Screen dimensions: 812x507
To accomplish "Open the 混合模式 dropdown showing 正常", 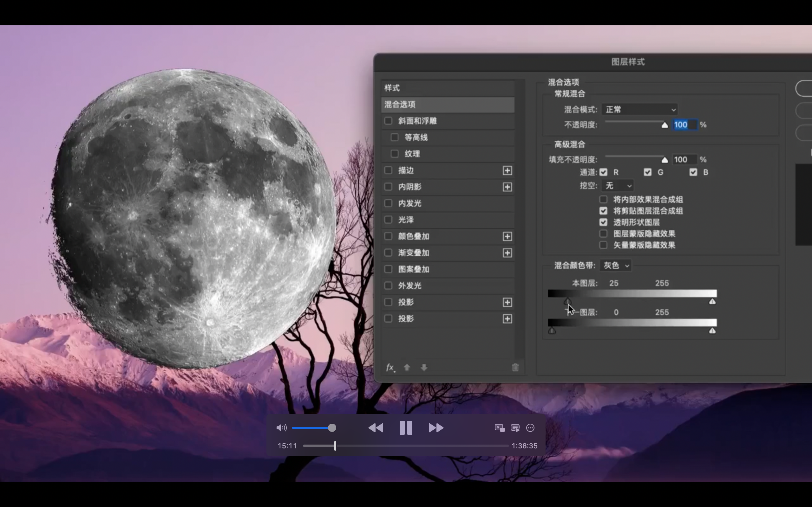I will click(639, 110).
